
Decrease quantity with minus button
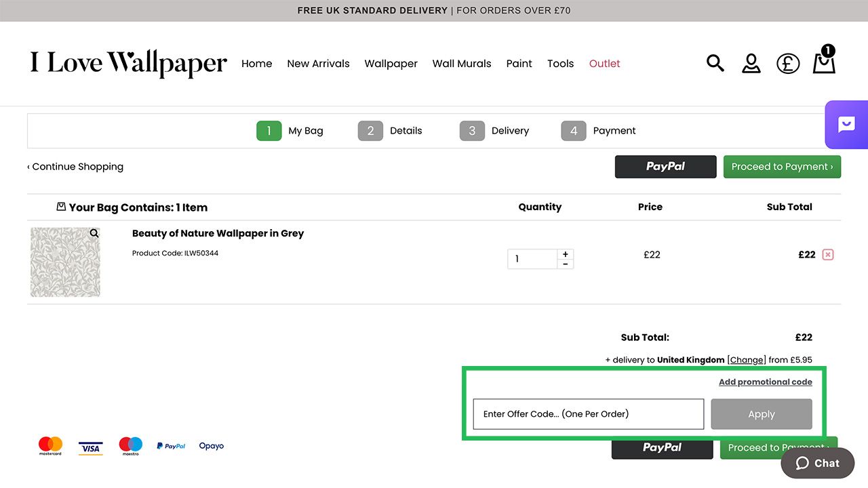tap(566, 264)
